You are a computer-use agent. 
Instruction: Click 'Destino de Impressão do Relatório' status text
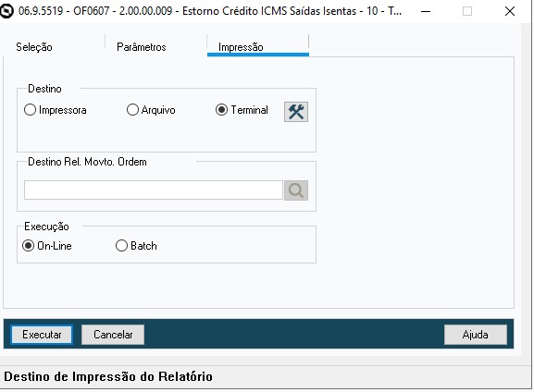click(108, 376)
